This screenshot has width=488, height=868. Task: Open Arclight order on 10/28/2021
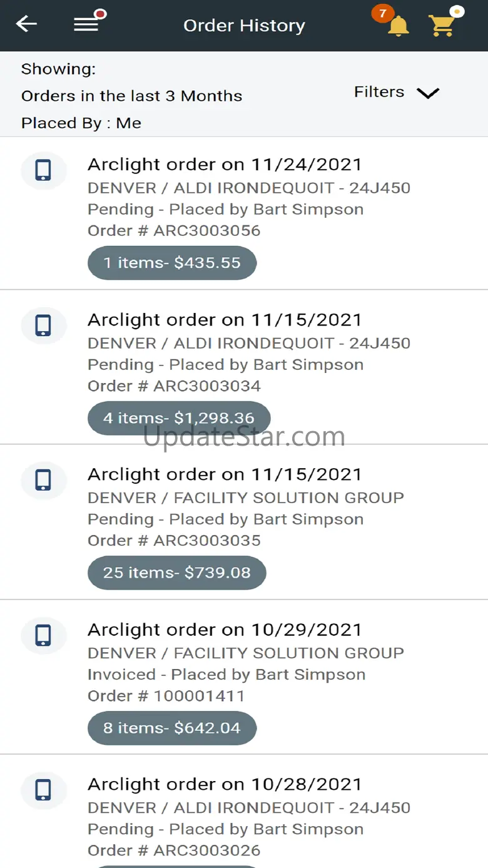pos(225,784)
